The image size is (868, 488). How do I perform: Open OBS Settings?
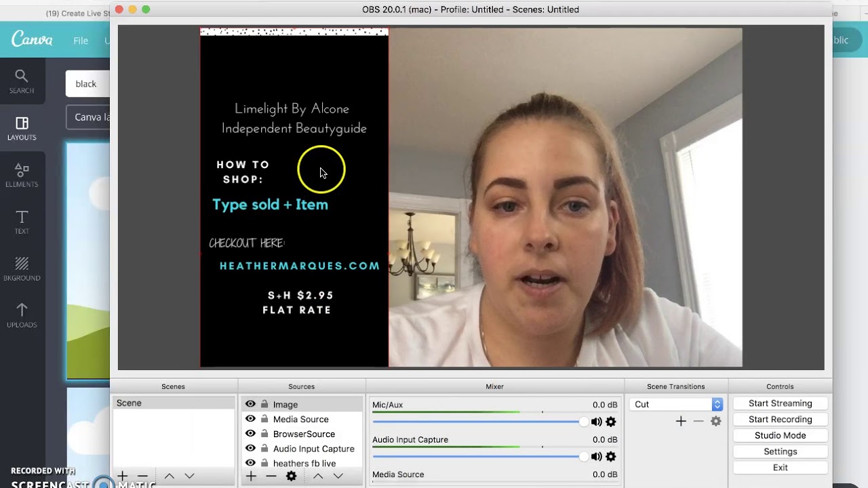pos(780,451)
